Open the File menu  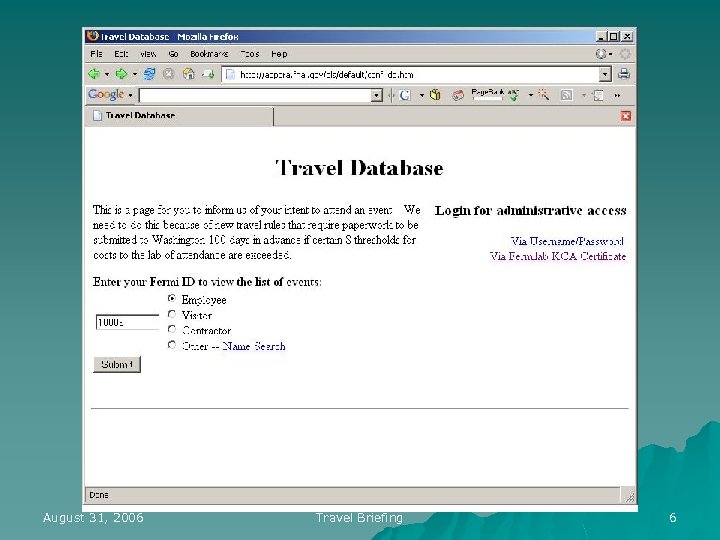point(96,54)
